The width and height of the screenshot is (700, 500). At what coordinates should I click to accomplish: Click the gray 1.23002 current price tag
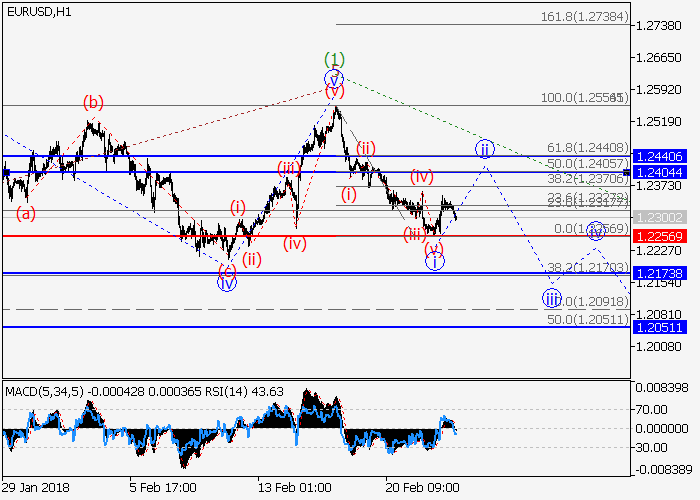659,217
